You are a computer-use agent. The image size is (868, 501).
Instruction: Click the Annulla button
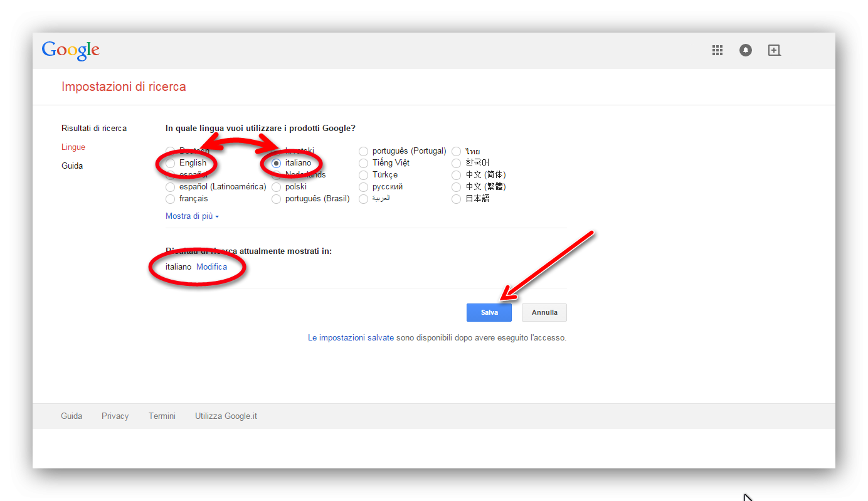[544, 312]
